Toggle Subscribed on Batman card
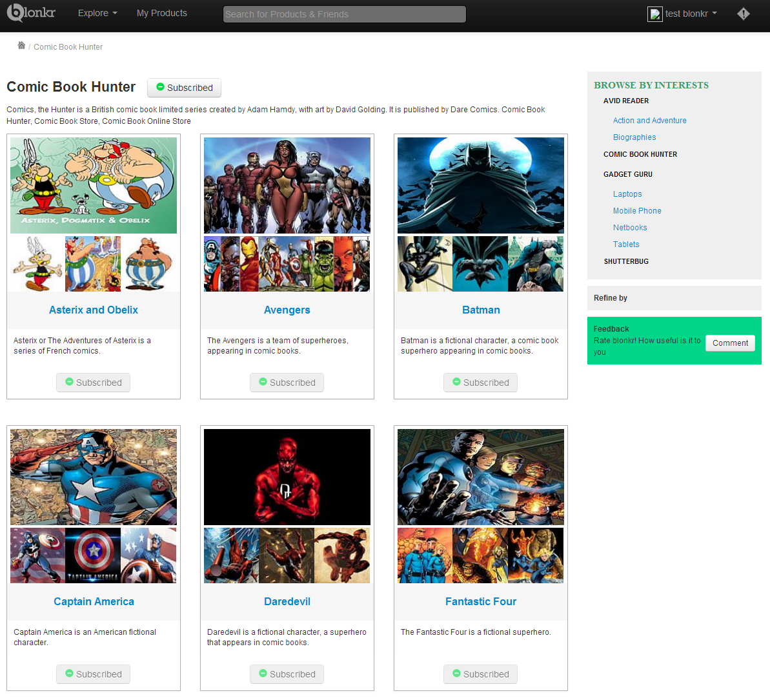 tap(480, 383)
